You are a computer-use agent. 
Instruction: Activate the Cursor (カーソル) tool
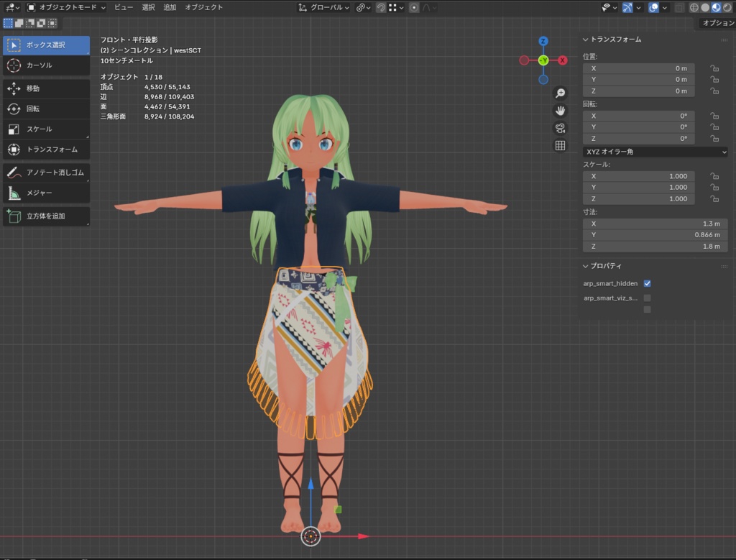(x=46, y=65)
